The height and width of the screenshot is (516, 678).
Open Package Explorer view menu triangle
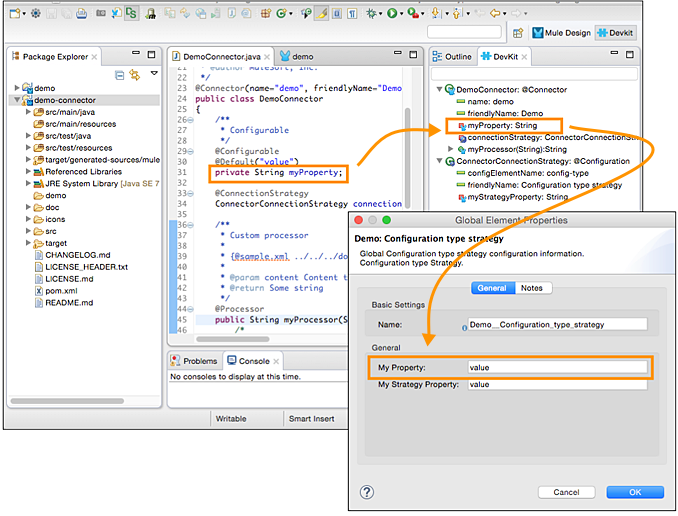coord(154,73)
